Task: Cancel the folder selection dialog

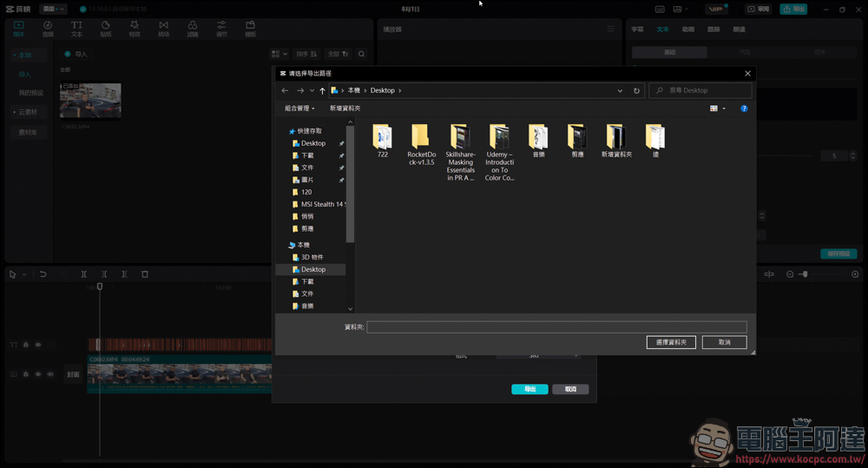Action: point(724,342)
